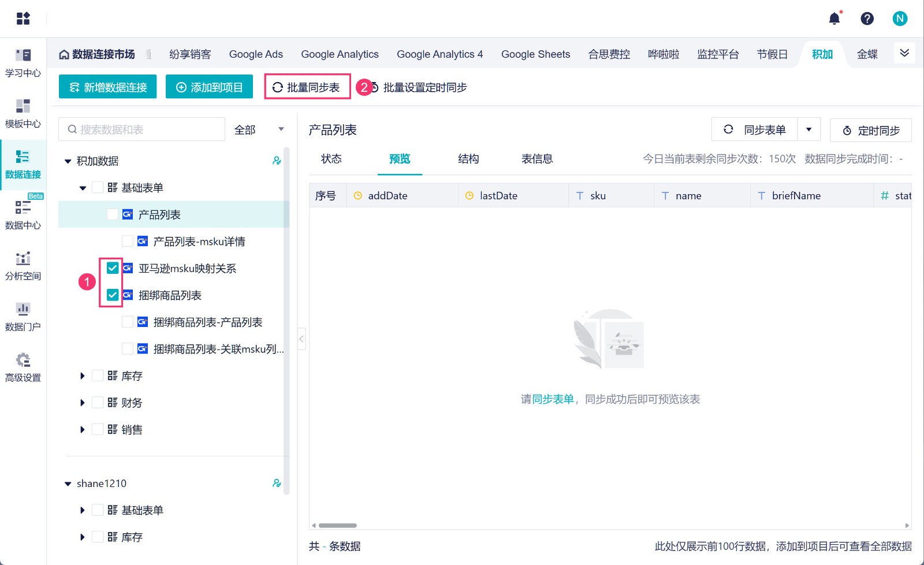Focus the 搜索数据和表 search field

click(141, 129)
